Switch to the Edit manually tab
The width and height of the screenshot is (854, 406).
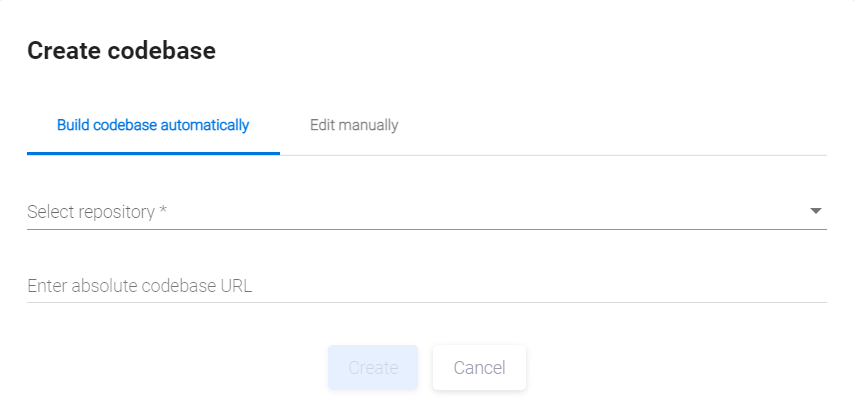(x=354, y=126)
